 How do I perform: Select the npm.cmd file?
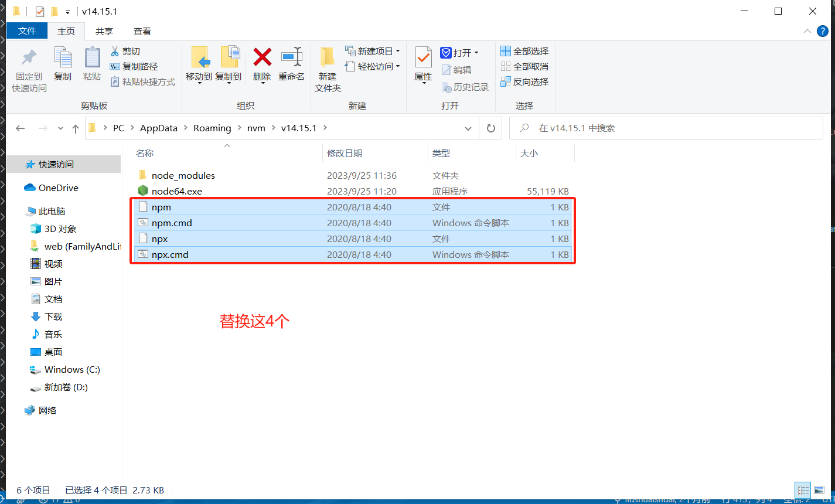point(172,223)
